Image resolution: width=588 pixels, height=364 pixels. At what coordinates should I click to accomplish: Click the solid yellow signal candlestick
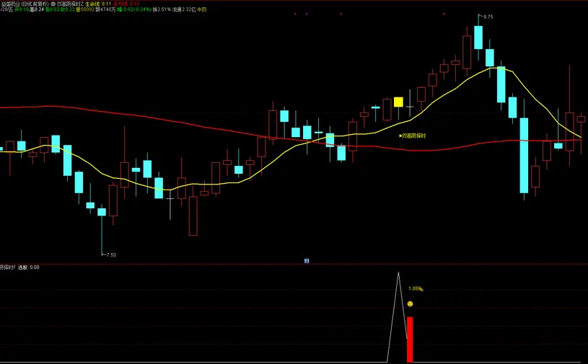point(398,102)
